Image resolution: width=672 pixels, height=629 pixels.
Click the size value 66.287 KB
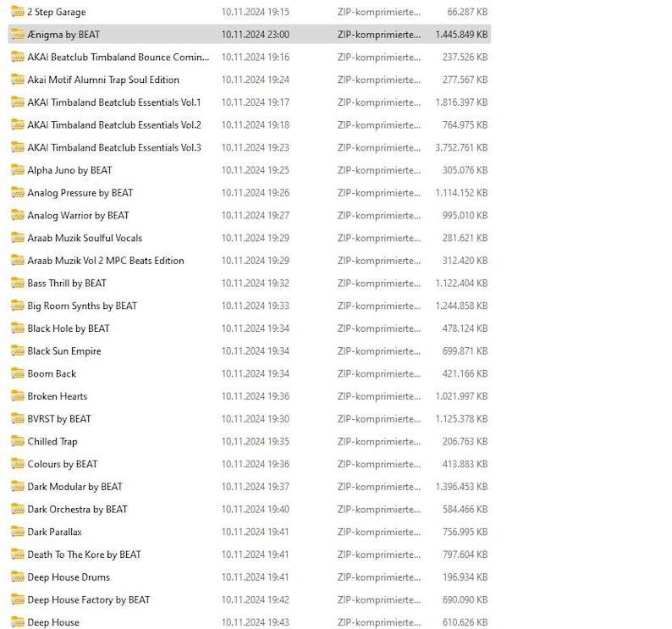pos(467,12)
